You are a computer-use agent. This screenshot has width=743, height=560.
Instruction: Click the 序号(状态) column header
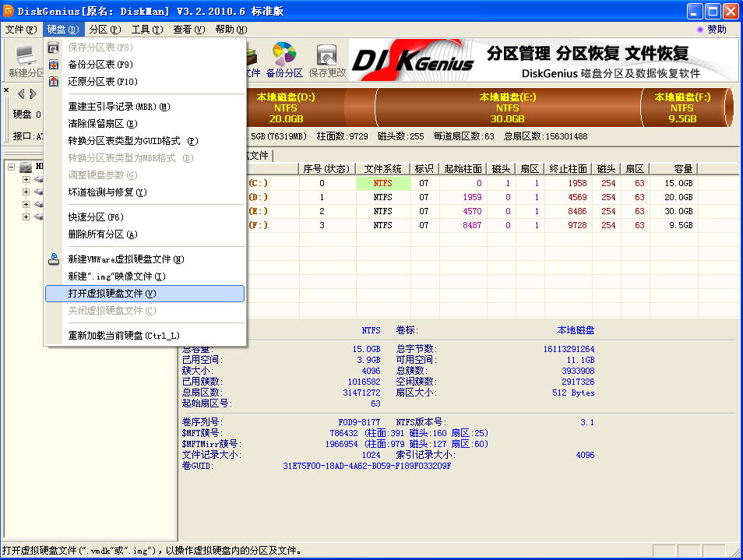326,169
